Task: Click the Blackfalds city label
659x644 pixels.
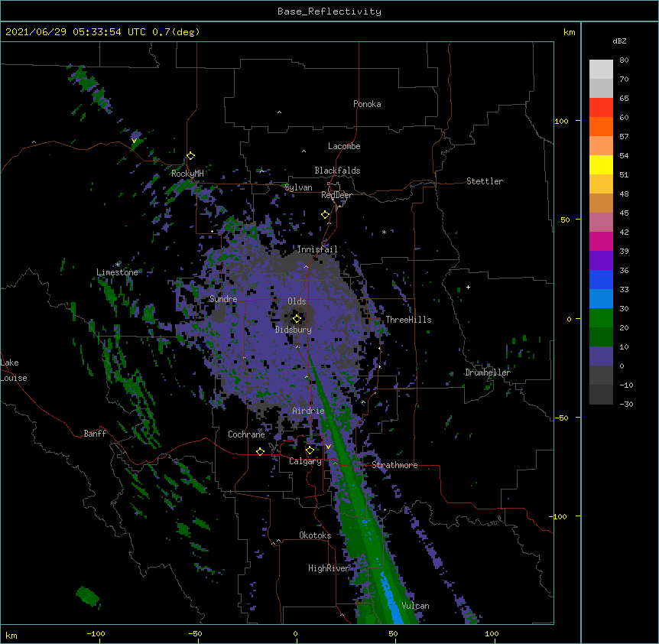Action: pyautogui.click(x=337, y=171)
